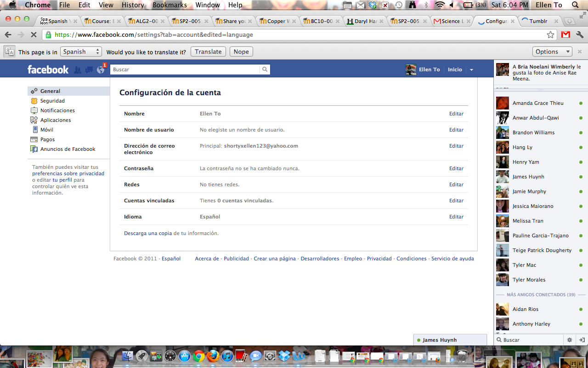The width and height of the screenshot is (588, 368).
Task: Bookmark page with the star icon
Action: [550, 35]
